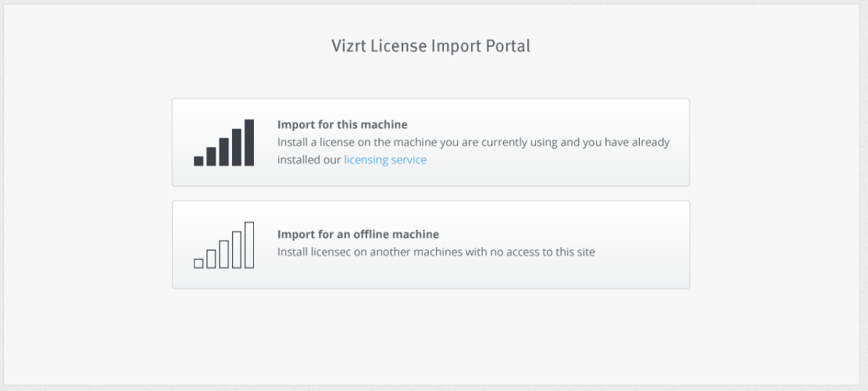Click shortest filled bar in top icon
The width and height of the screenshot is (868, 391).
point(198,161)
